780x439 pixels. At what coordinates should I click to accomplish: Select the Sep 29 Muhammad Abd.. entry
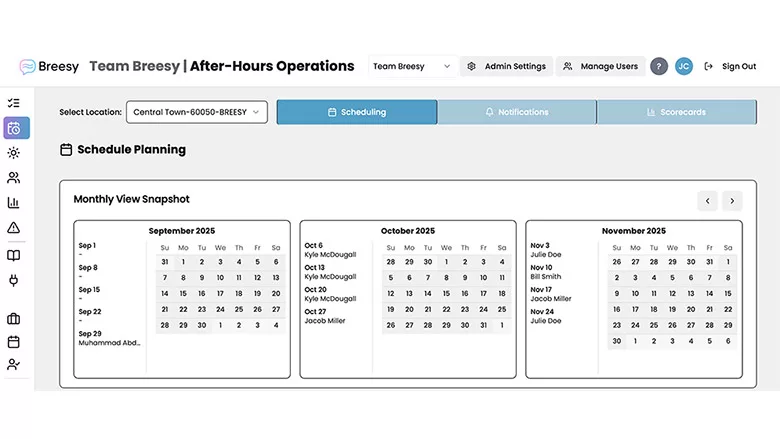pyautogui.click(x=109, y=338)
